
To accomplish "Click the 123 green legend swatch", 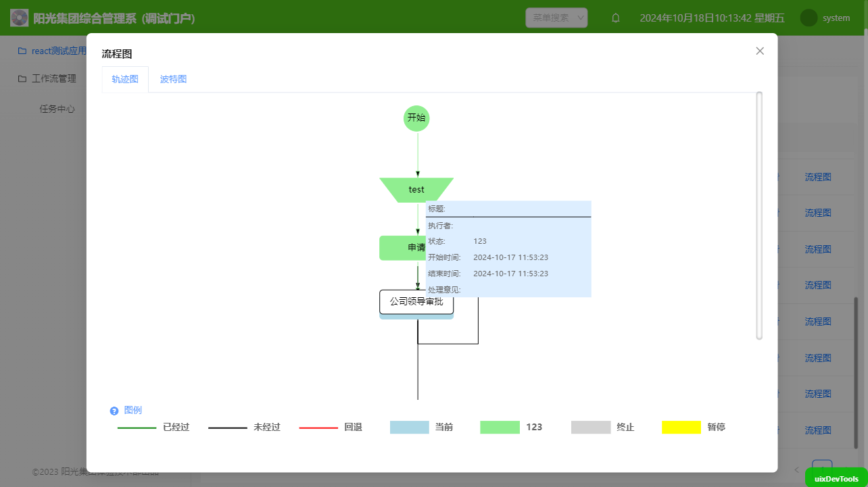I will 500,427.
